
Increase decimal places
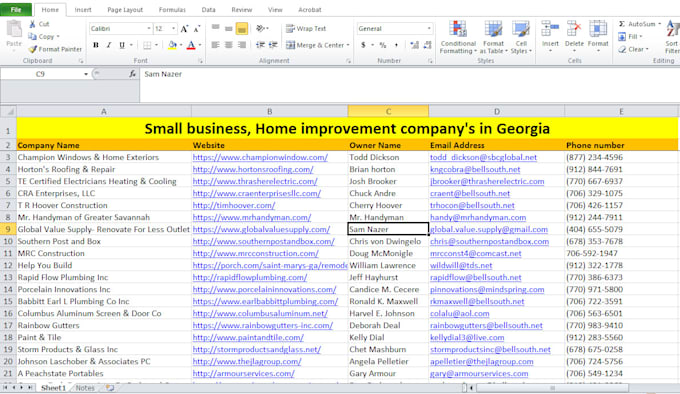pyautogui.click(x=414, y=45)
